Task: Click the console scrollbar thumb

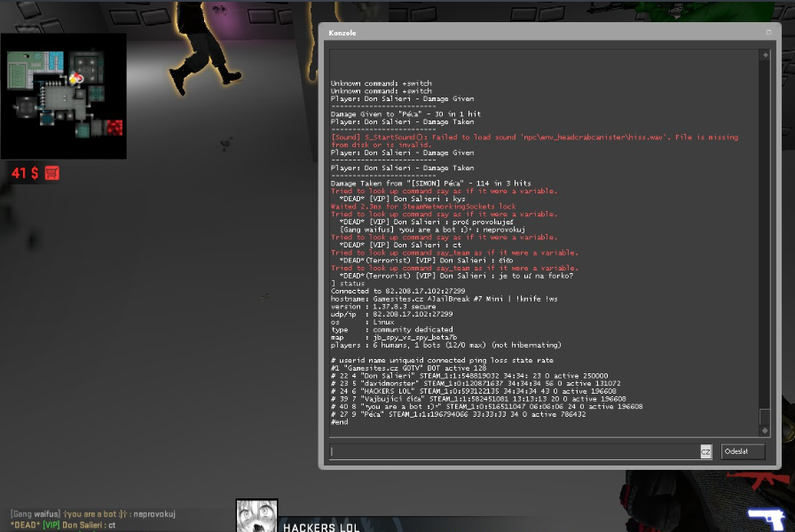Action: pos(764,416)
